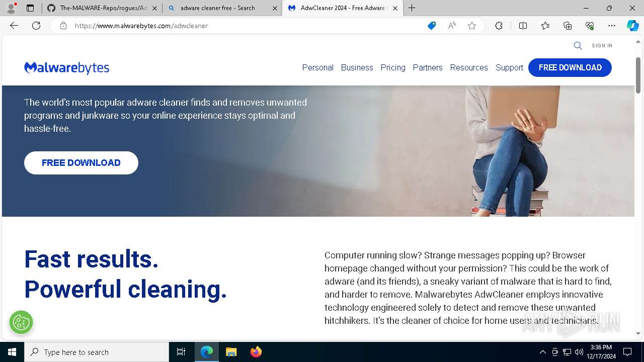
Task: Close the GitHub MALWARE-Repo tab
Action: coord(154,8)
